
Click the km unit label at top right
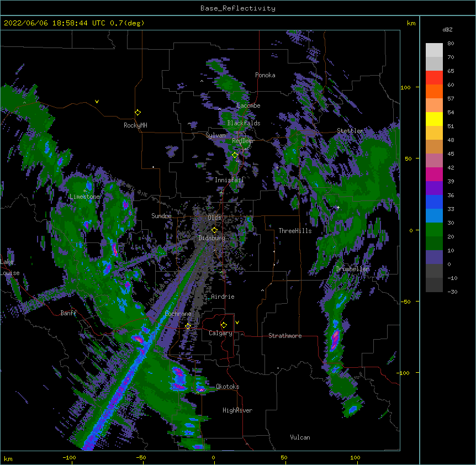click(411, 23)
